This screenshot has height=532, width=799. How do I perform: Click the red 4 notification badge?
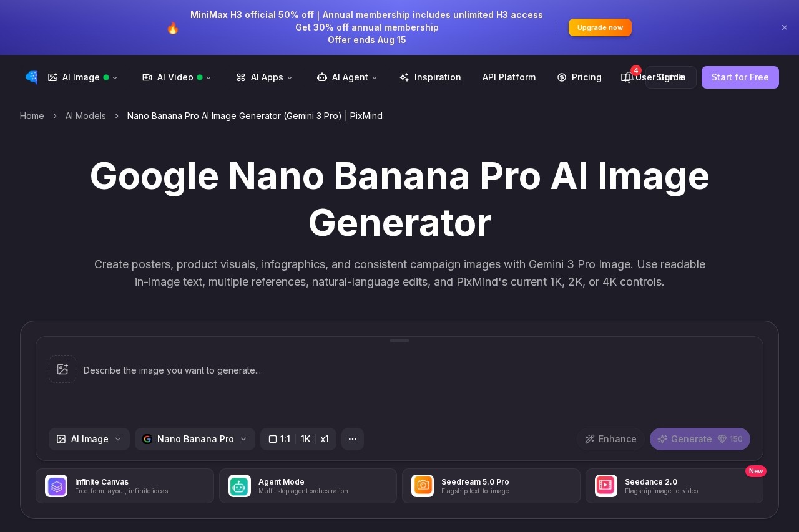(x=636, y=70)
